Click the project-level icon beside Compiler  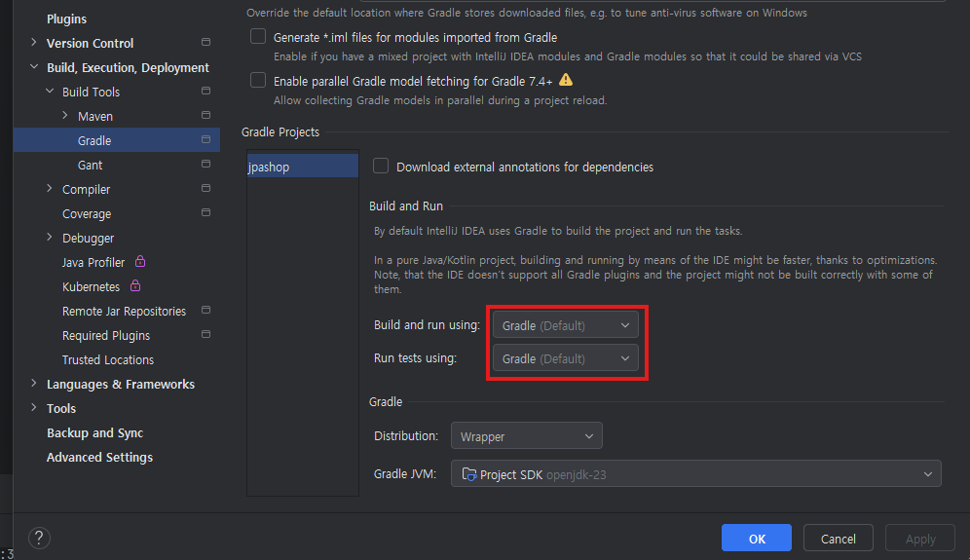pyautogui.click(x=206, y=188)
